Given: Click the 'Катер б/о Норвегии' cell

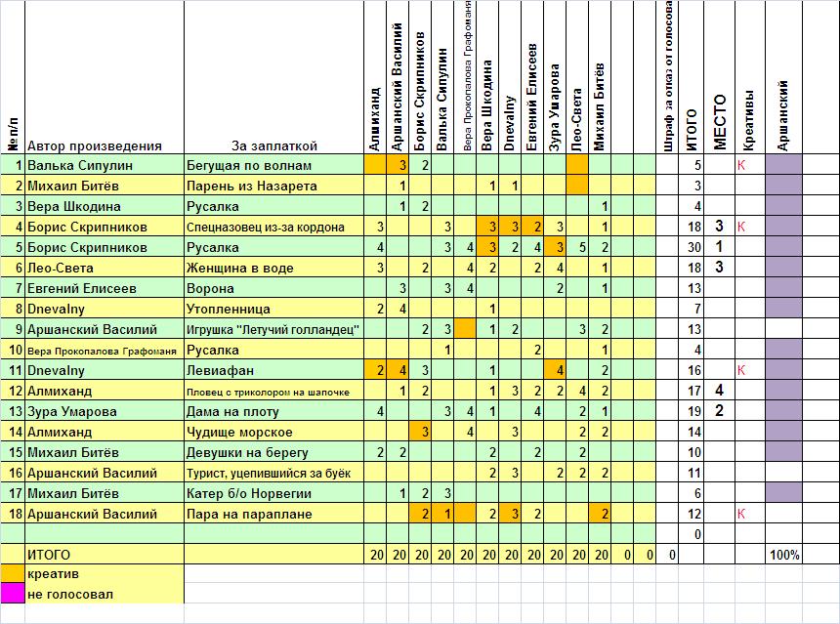Looking at the screenshot, I should tap(273, 493).
